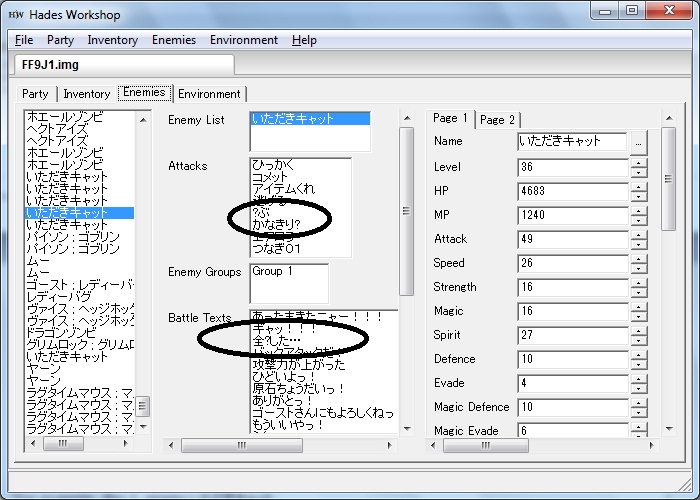
Task: Click the Attack value field showing 49
Action: 573,239
